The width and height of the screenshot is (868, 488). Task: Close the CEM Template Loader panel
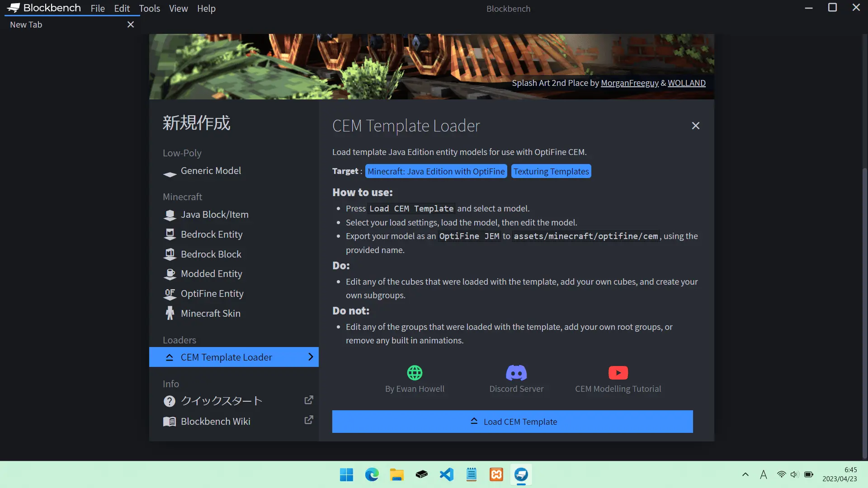click(x=695, y=126)
